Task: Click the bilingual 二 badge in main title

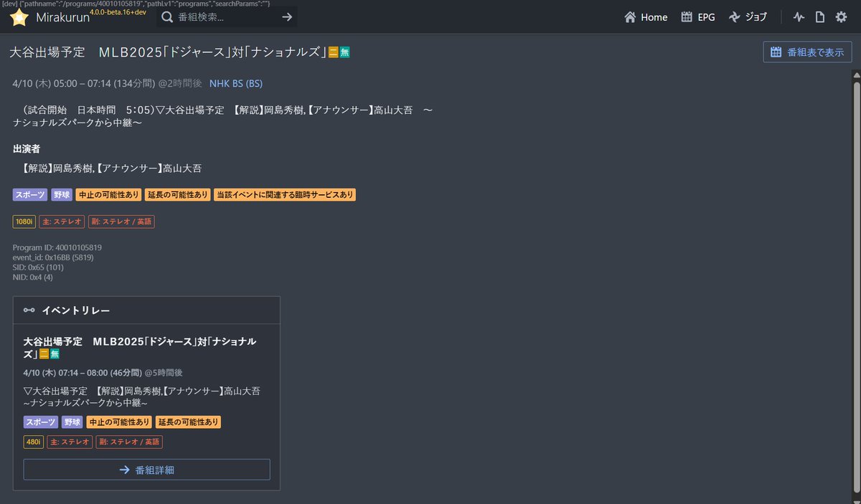Action: click(334, 52)
